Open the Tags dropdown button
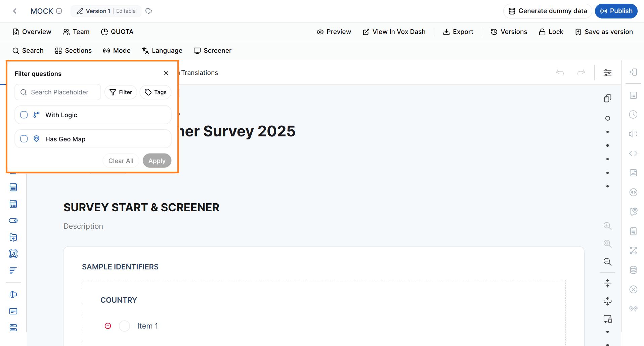The width and height of the screenshot is (644, 346). tap(156, 92)
